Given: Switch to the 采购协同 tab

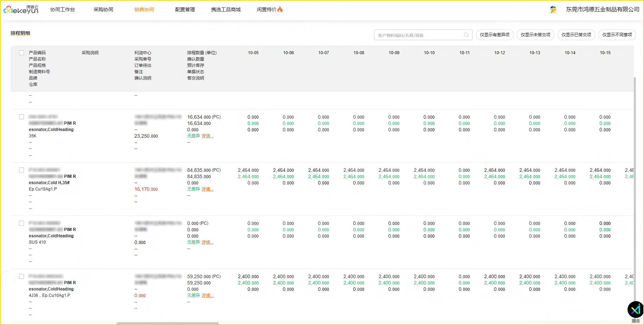Looking at the screenshot, I should point(103,10).
